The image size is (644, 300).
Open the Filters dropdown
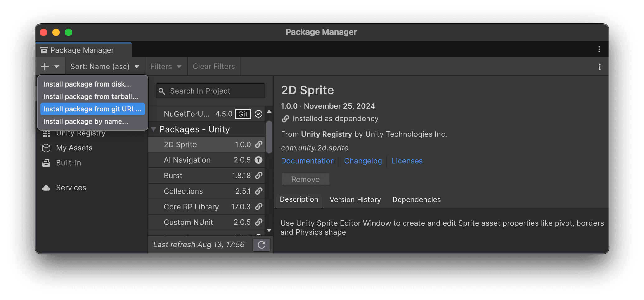pyautogui.click(x=166, y=67)
